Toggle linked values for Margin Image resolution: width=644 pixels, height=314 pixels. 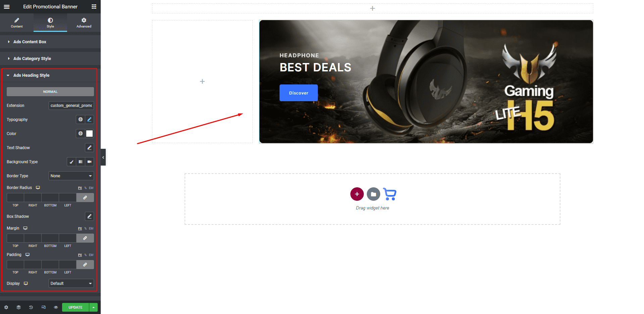[x=85, y=238]
